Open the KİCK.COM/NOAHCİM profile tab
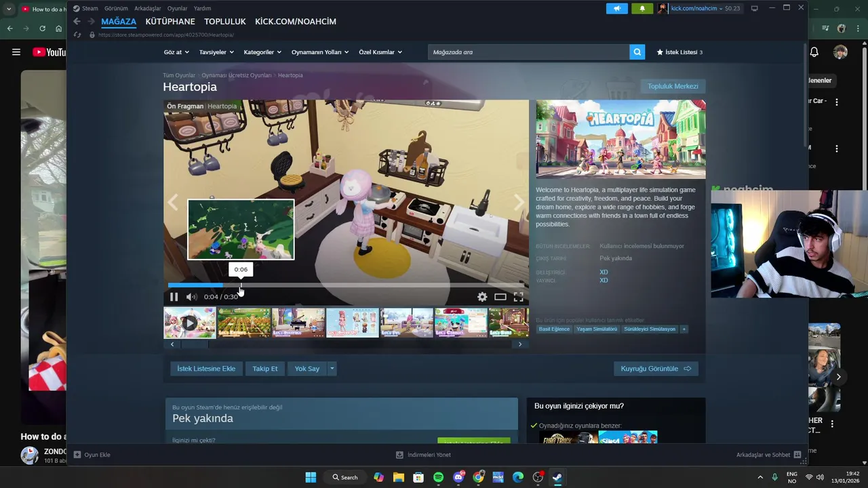868x488 pixels. (x=296, y=22)
